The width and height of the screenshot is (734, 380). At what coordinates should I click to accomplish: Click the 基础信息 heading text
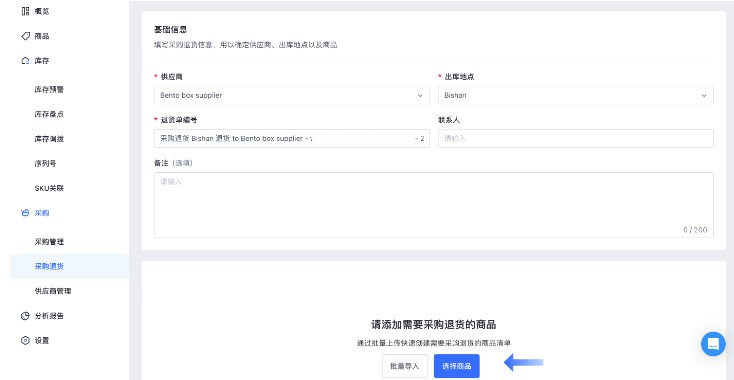click(x=171, y=29)
